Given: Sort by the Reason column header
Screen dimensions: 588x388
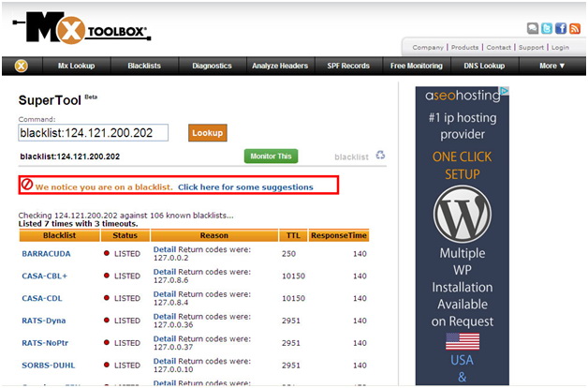Looking at the screenshot, I should pyautogui.click(x=213, y=235).
